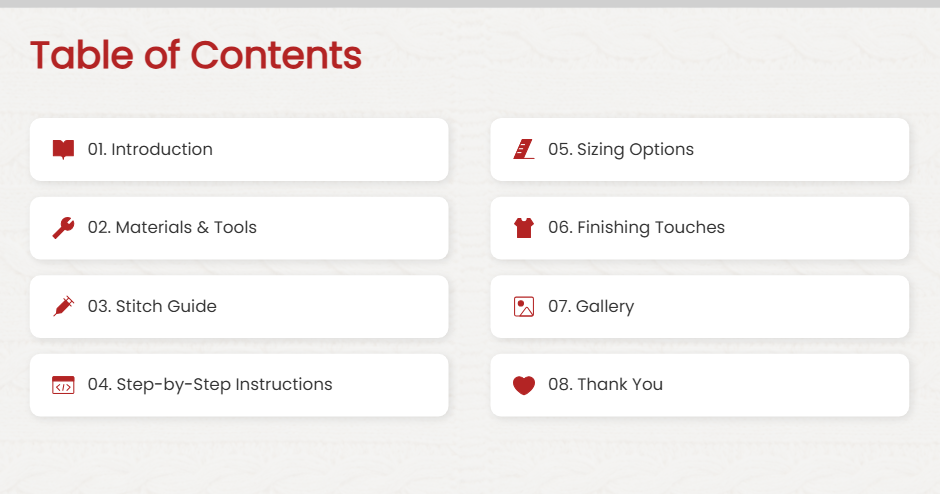Click the syringe icon next to Stitch Guide
This screenshot has width=940, height=494.
coord(63,306)
